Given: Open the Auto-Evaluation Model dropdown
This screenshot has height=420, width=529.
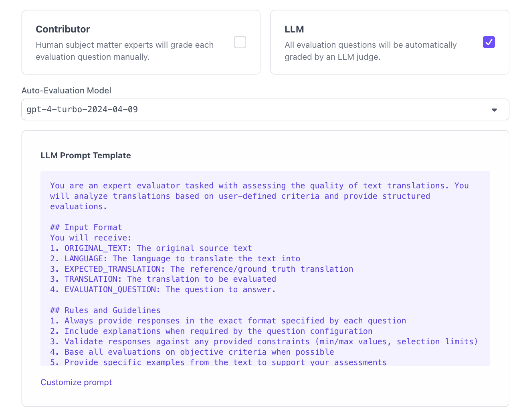Looking at the screenshot, I should click(x=264, y=109).
